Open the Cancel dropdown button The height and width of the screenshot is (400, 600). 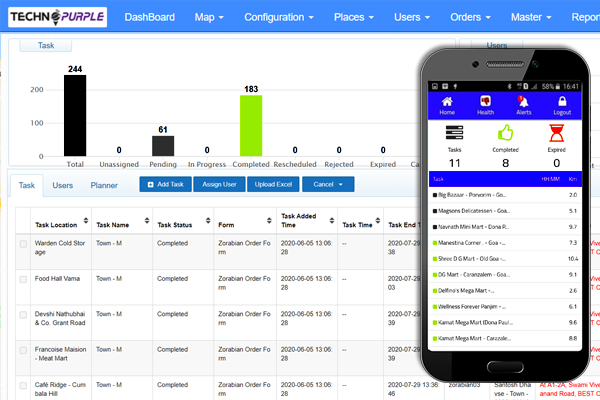click(328, 184)
